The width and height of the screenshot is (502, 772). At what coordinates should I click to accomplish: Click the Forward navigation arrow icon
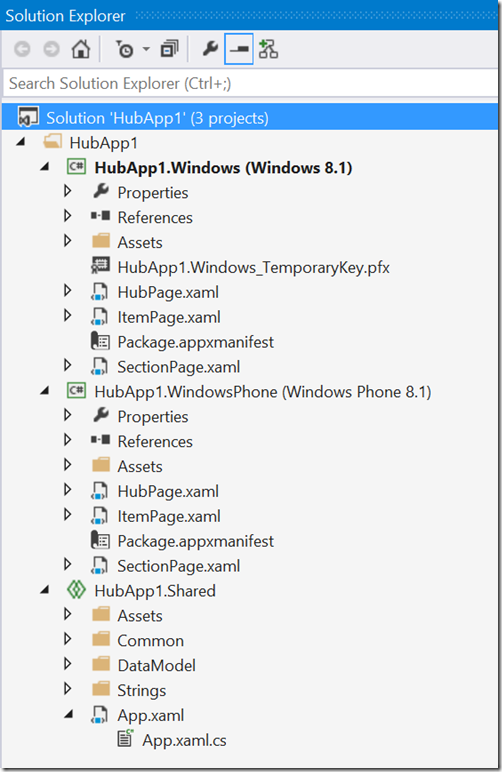point(52,49)
